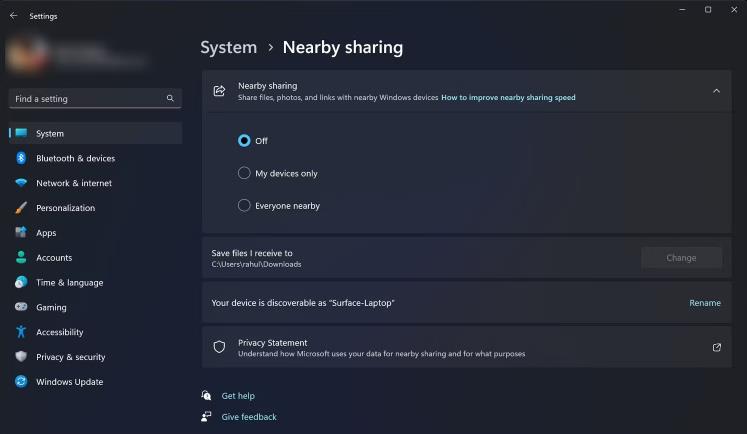Open Bluetooth & devices settings
Image resolution: width=747 pixels, height=434 pixels.
click(95, 158)
